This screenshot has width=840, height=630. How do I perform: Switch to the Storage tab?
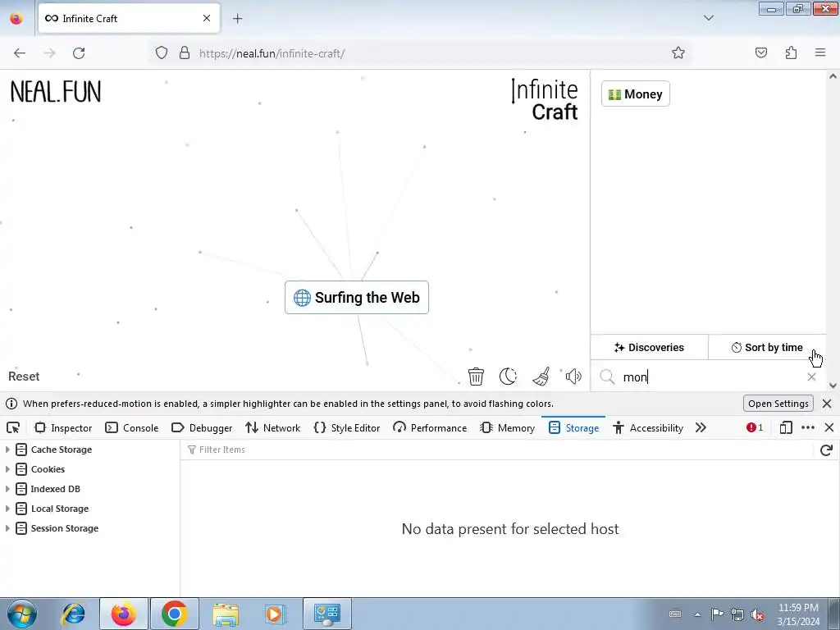pos(573,427)
